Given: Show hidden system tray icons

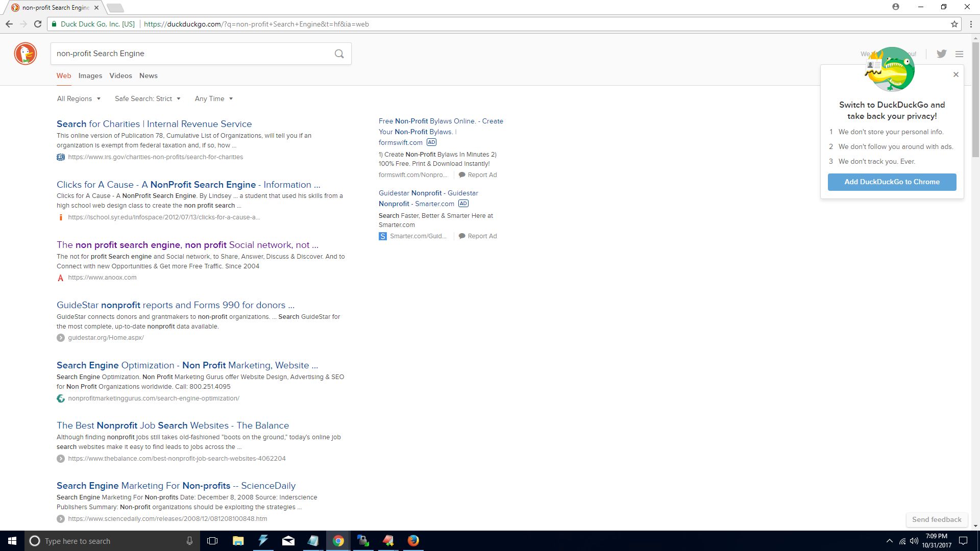Looking at the screenshot, I should click(890, 541).
